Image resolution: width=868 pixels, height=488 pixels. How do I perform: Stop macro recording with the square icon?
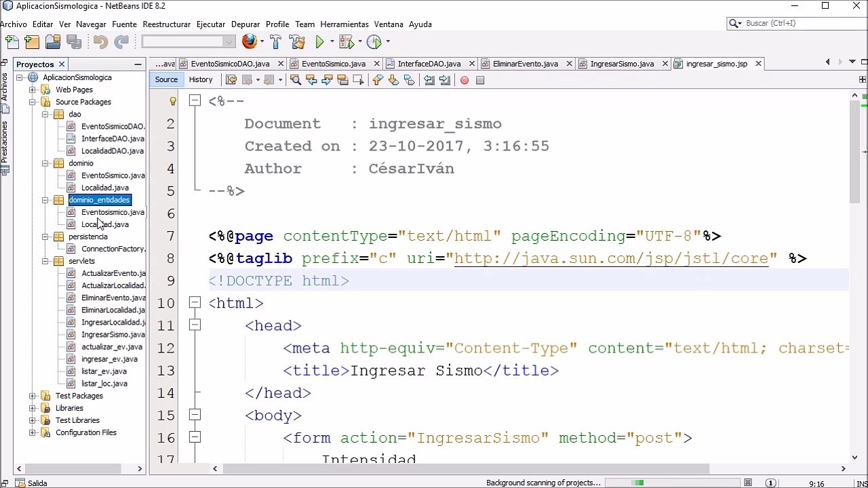click(480, 80)
